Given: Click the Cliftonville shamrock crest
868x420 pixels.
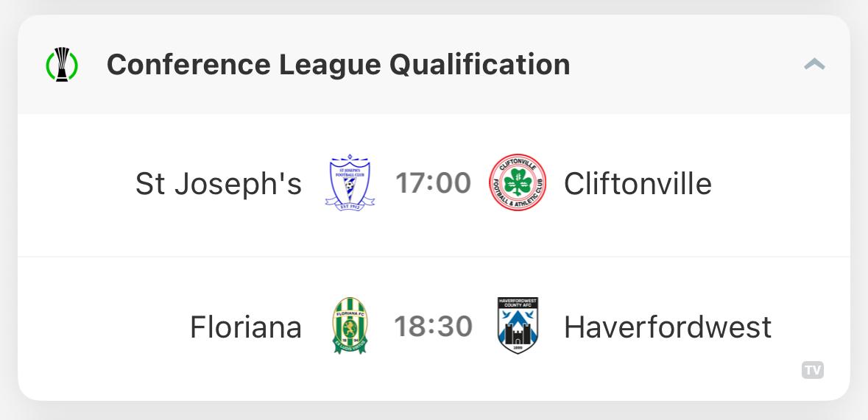Looking at the screenshot, I should tap(518, 182).
